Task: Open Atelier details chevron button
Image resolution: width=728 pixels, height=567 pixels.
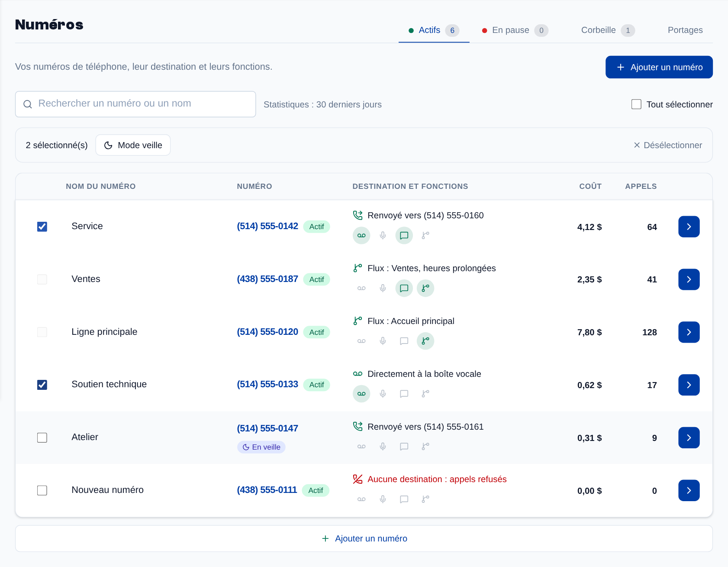Action: coord(689,437)
